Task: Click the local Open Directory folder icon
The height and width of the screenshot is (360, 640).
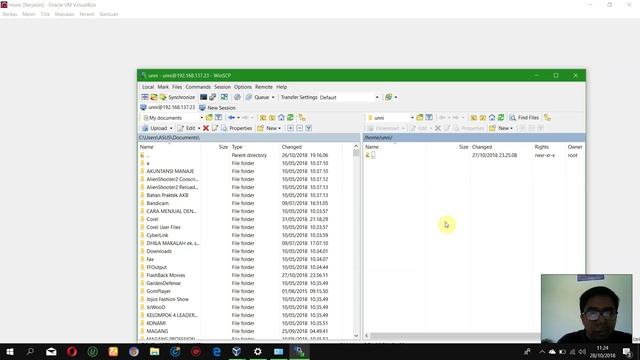Action: click(209, 118)
